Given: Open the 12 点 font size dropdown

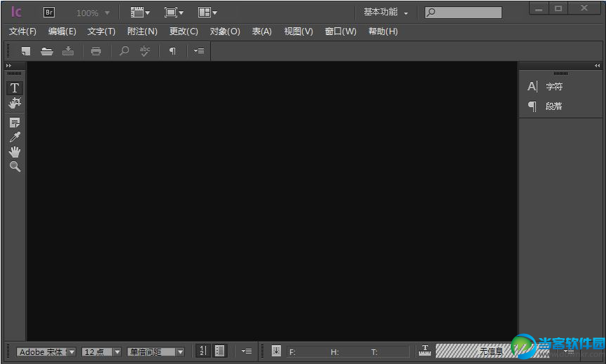Looking at the screenshot, I should click(117, 352).
